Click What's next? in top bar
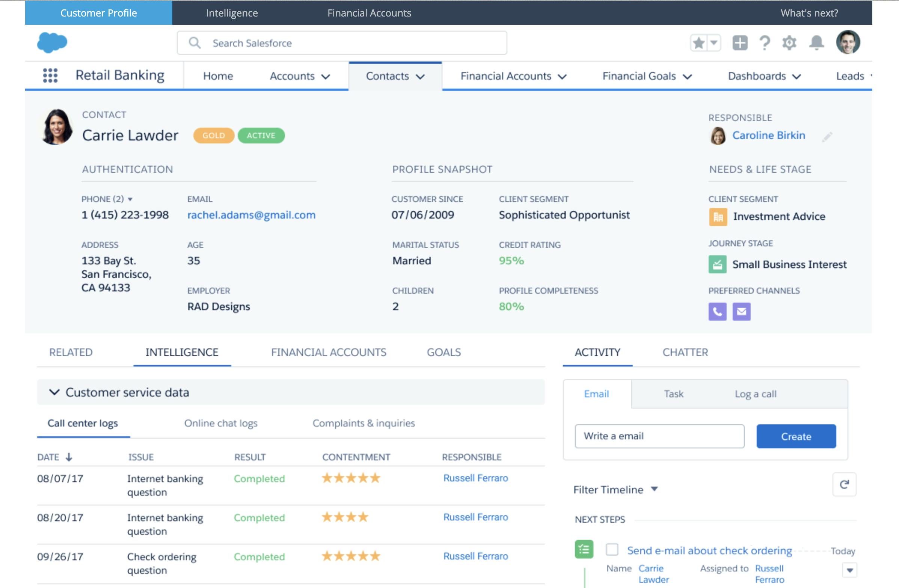 point(809,13)
